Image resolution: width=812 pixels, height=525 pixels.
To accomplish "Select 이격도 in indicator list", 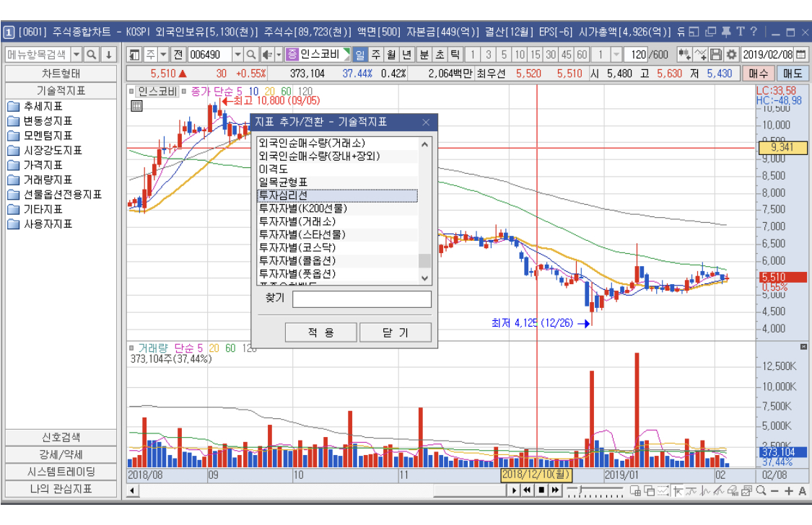I will [x=337, y=169].
